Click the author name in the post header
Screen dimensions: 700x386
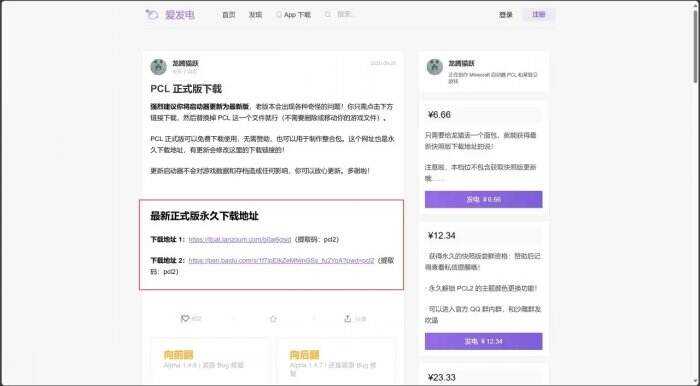point(186,63)
